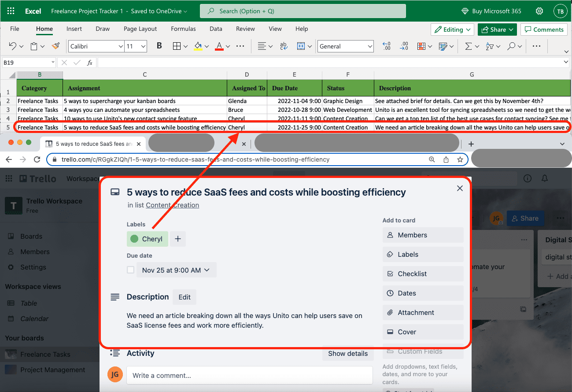Expand Name Box B19 dropdown
Viewport: 572px width, 392px height.
click(53, 63)
